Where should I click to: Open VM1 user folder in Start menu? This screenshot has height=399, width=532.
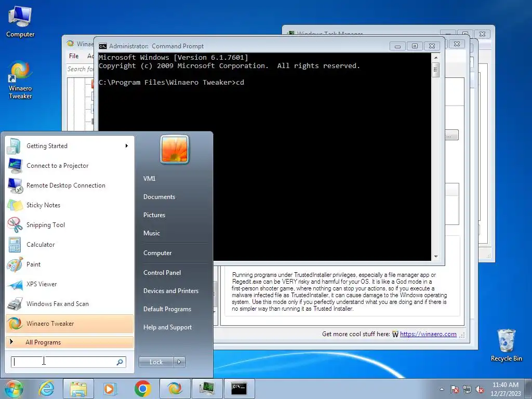point(149,179)
